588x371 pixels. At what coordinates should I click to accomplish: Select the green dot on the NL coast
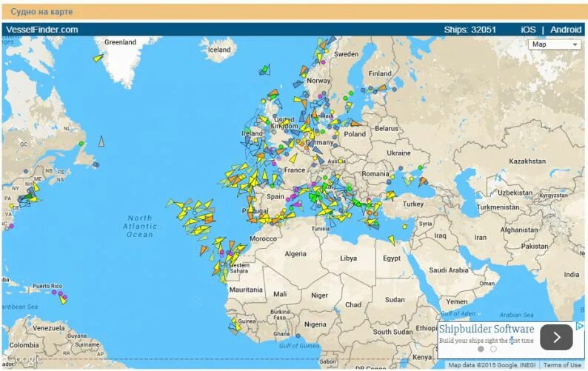pos(81,144)
